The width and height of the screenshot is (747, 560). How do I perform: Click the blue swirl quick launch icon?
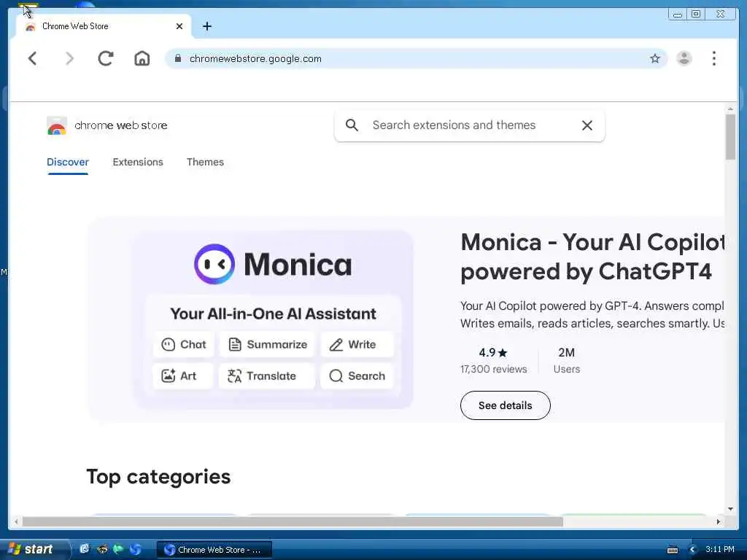135,549
